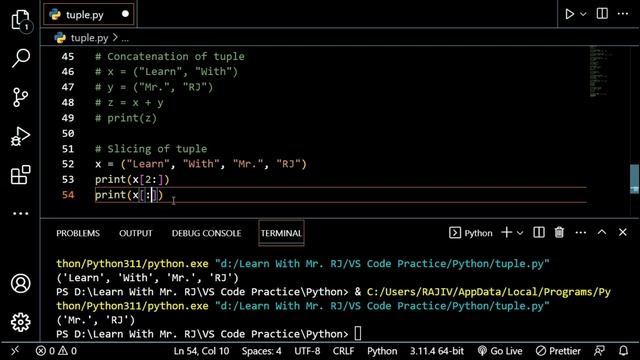Show additional activity bar views
Image resolution: width=640 pixels, height=360 pixels.
tap(20, 213)
